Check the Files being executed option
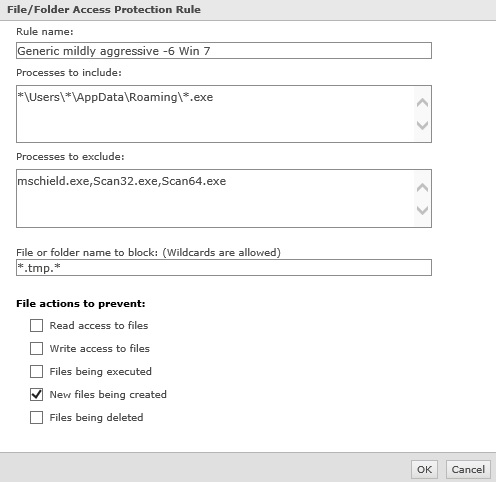This screenshot has width=496, height=482. click(36, 371)
